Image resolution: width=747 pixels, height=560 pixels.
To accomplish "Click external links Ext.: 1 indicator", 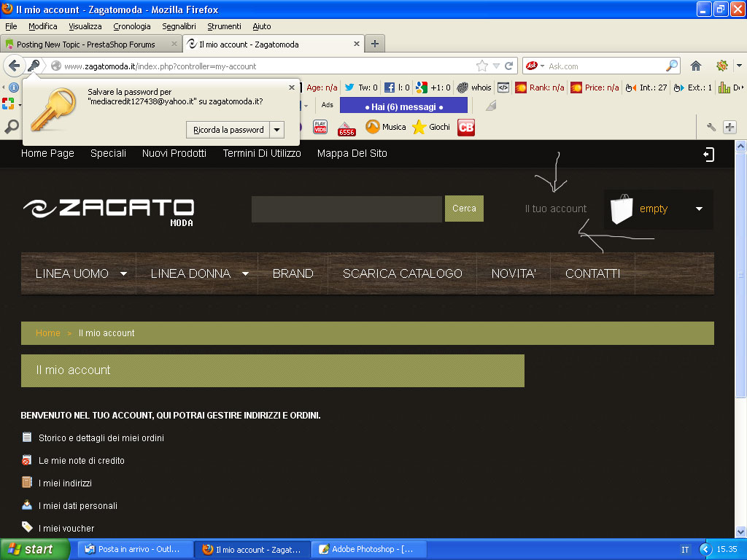I will coord(693,87).
